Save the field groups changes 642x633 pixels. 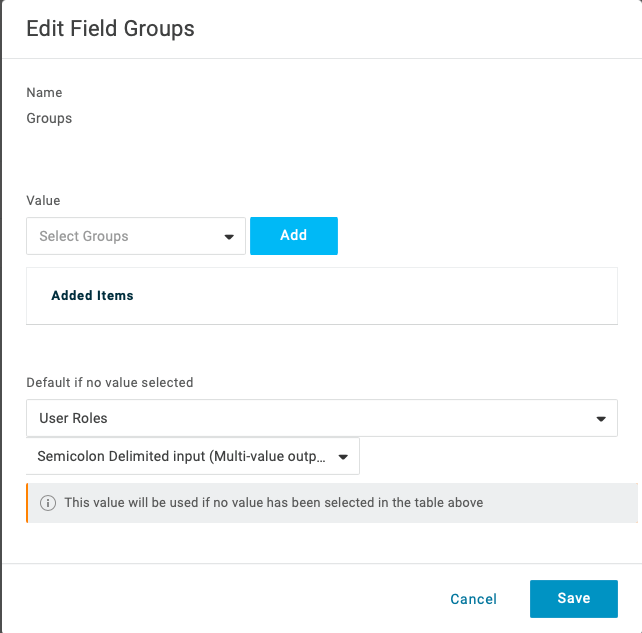pyautogui.click(x=574, y=599)
